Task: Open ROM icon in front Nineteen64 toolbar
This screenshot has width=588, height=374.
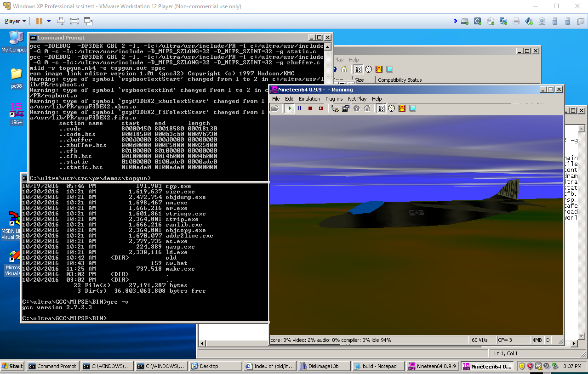Action: [x=274, y=108]
